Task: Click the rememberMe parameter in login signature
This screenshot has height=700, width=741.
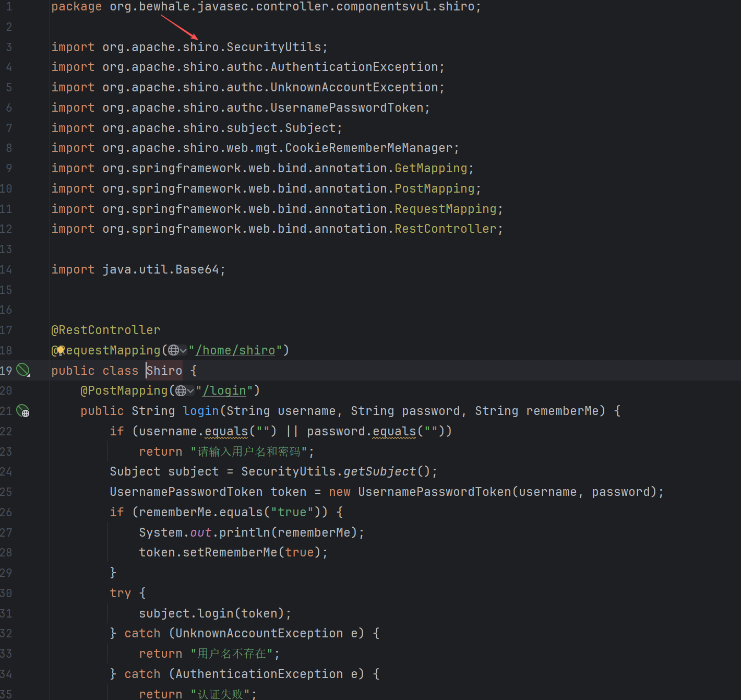Action: (x=563, y=411)
